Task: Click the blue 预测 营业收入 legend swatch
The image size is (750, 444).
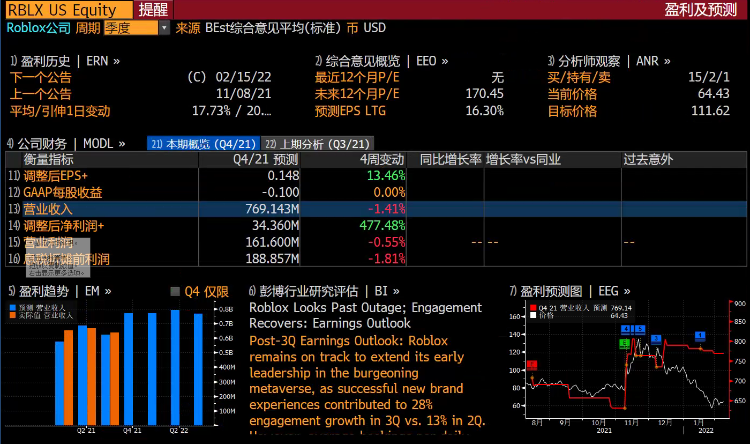Action: click(x=12, y=308)
